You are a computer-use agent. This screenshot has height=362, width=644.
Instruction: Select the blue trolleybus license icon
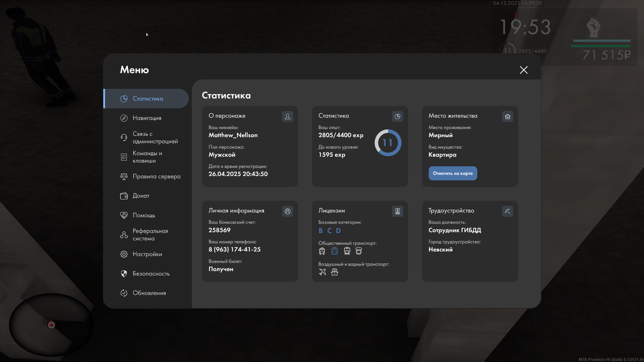click(x=334, y=251)
